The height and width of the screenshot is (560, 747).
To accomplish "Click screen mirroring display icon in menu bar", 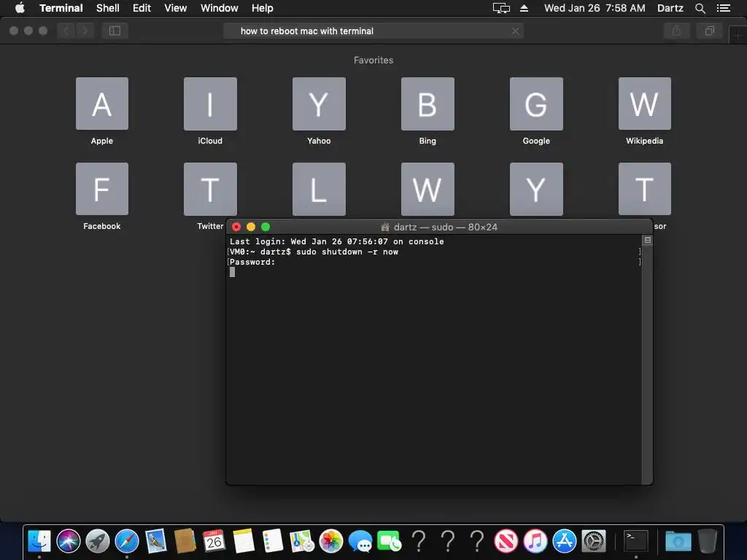I will [501, 8].
